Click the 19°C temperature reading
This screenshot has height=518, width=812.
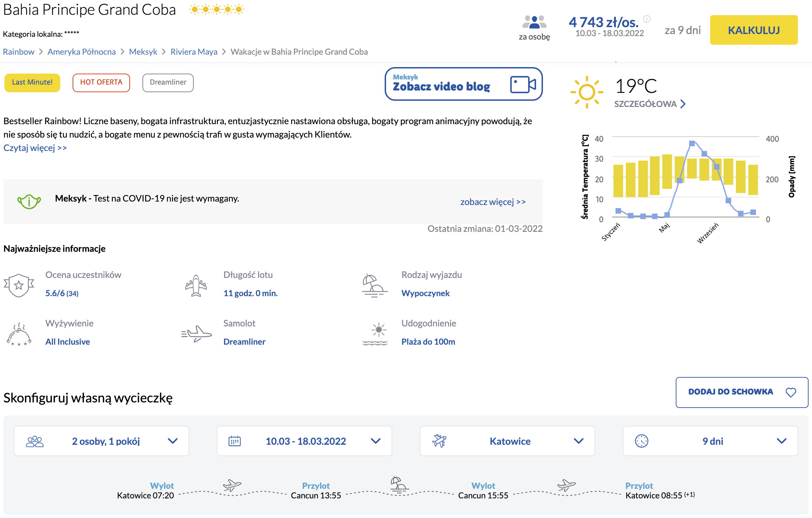636,86
